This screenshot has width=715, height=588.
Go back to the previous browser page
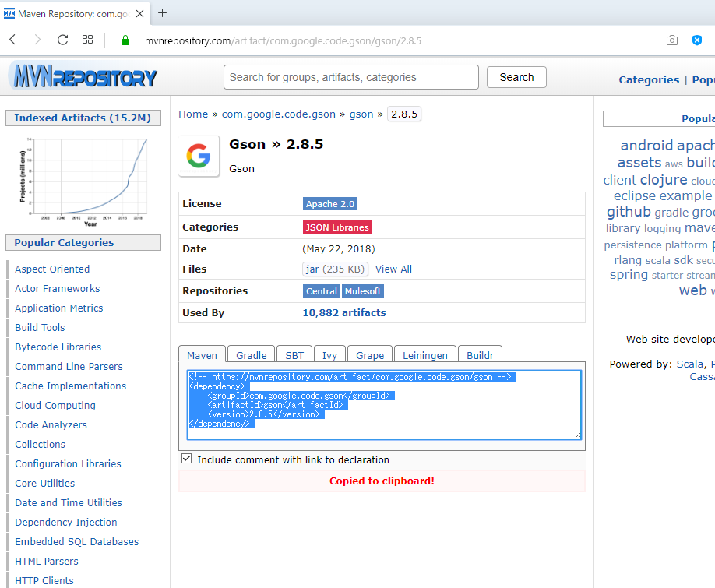12,40
